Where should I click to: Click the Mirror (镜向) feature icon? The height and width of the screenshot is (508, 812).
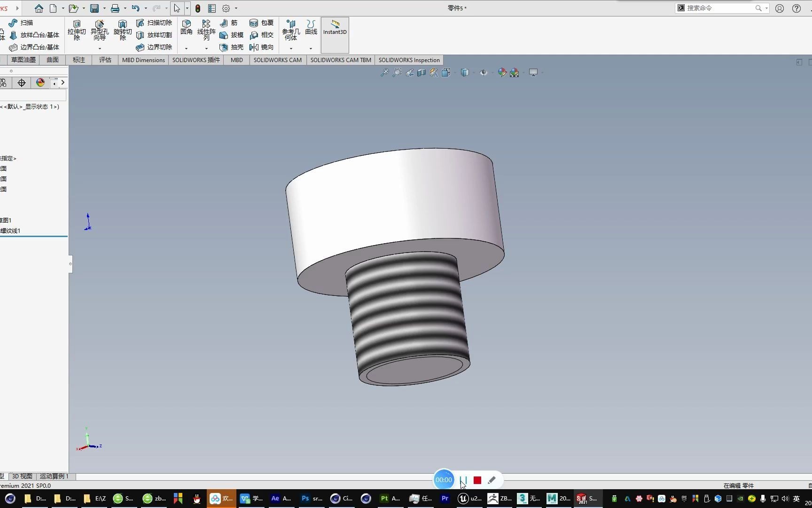pyautogui.click(x=254, y=47)
